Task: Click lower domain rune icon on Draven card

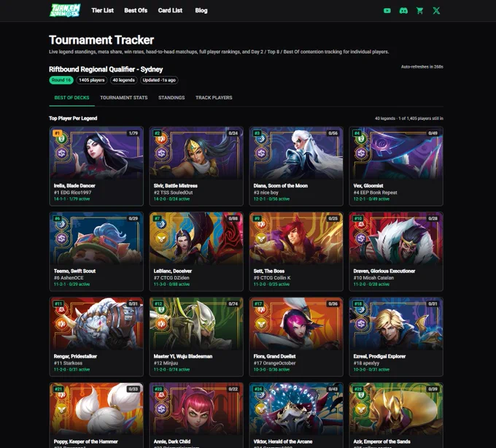Action: tap(361, 239)
